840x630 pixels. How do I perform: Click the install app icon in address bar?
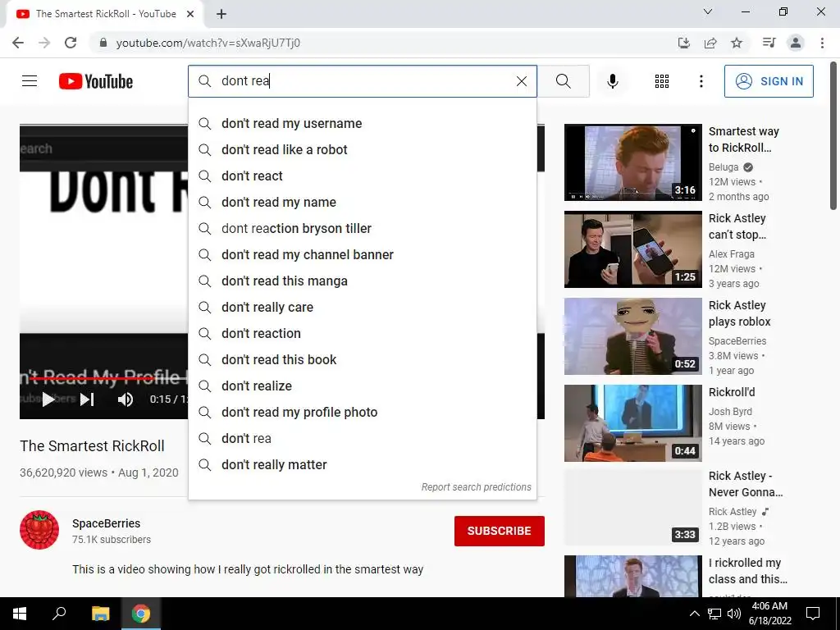(683, 43)
